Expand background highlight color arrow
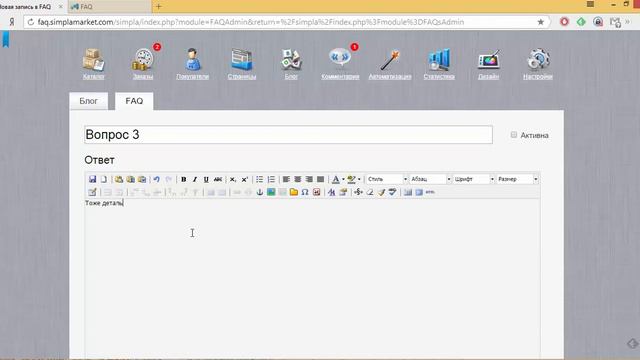 (359, 179)
